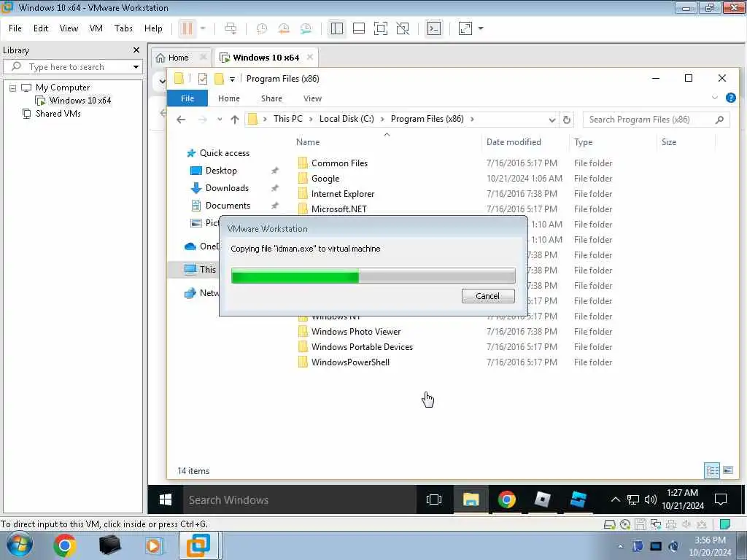Open recent locations dropdown in Explorer
Image resolution: width=747 pixels, height=560 pixels.
[219, 120]
